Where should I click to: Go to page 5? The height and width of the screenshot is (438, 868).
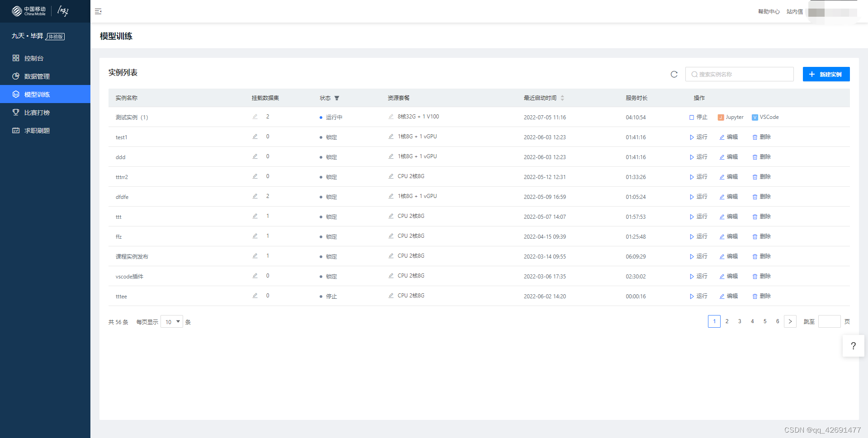[765, 321]
